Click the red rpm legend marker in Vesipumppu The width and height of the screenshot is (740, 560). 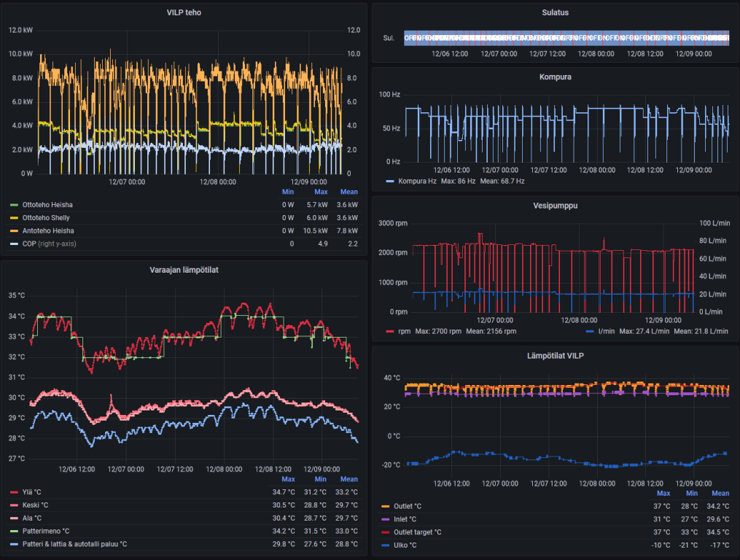[390, 331]
